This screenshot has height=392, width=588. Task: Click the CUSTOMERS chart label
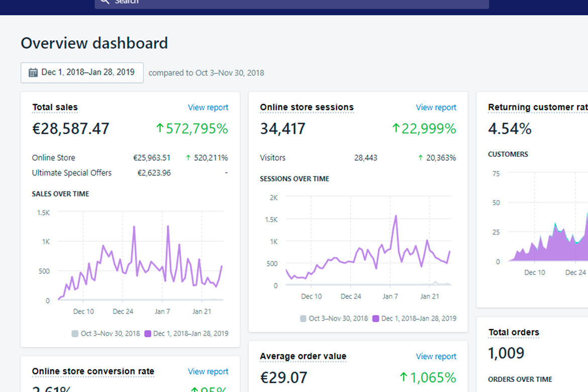click(508, 154)
